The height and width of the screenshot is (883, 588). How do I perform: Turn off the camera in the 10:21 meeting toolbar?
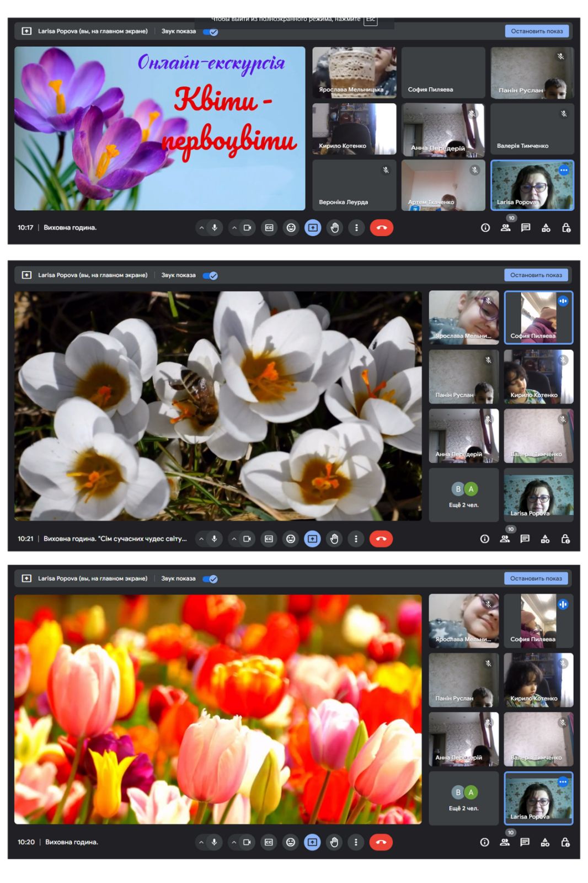247,539
